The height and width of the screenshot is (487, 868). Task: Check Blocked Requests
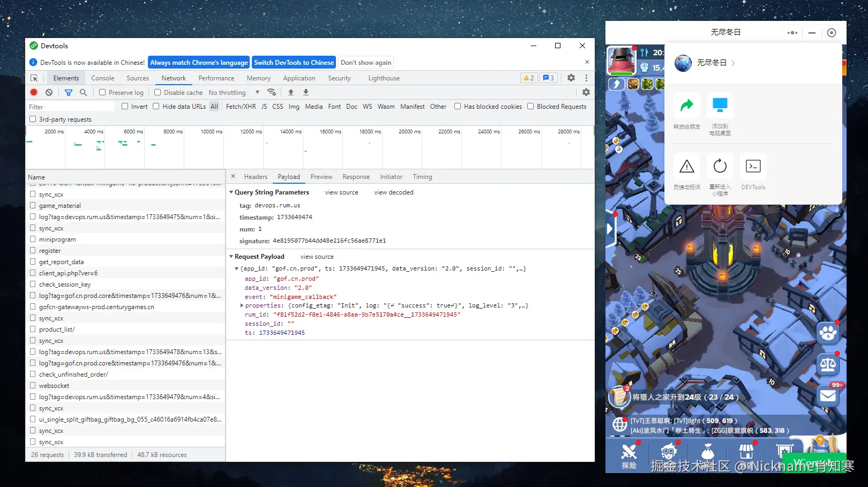tap(530, 107)
